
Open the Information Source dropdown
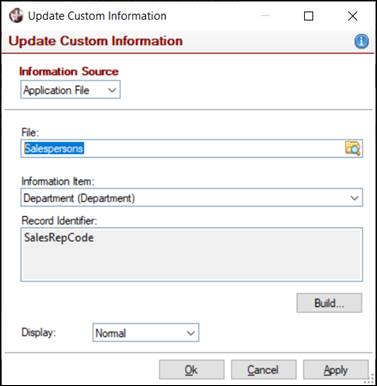pos(70,90)
